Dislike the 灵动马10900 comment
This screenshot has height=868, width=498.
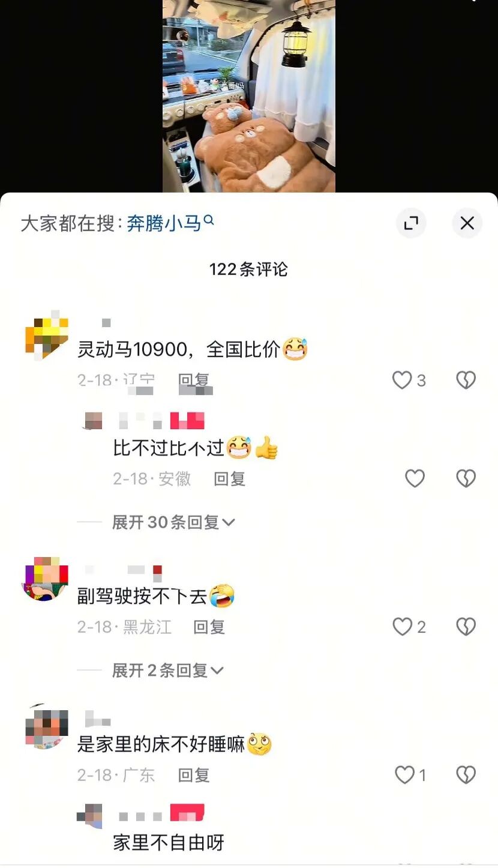[466, 380]
